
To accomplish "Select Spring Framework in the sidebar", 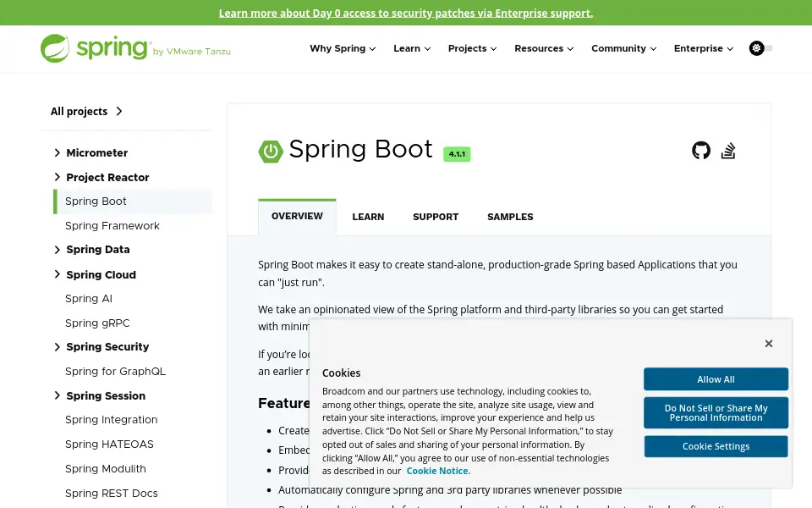I will [x=112, y=225].
